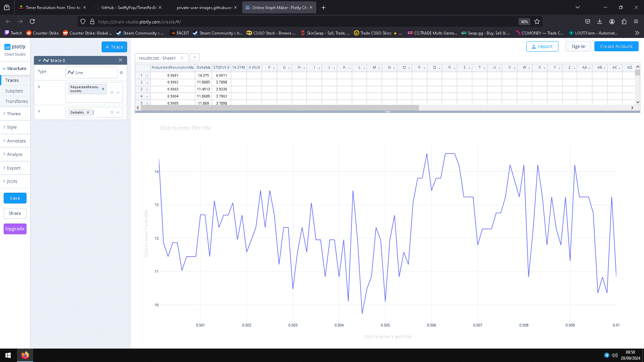The image size is (644, 362).
Task: Open the Line trace type dropdown
Action: (91, 72)
